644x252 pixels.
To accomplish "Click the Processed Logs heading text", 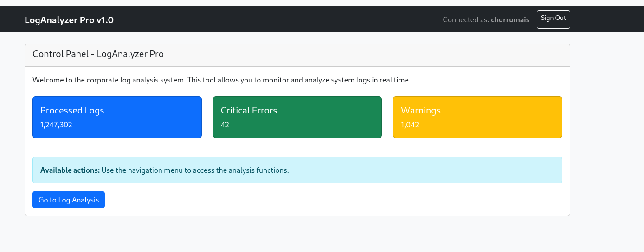I will (x=72, y=110).
